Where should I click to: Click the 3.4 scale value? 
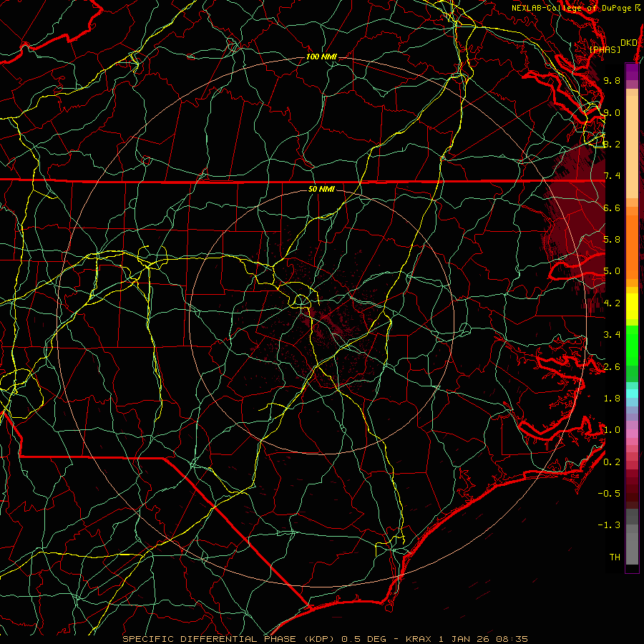click(x=612, y=335)
